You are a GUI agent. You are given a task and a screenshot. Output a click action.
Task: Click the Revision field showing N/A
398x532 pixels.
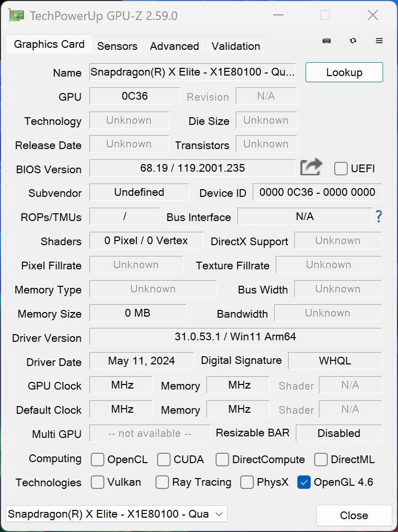(x=266, y=96)
